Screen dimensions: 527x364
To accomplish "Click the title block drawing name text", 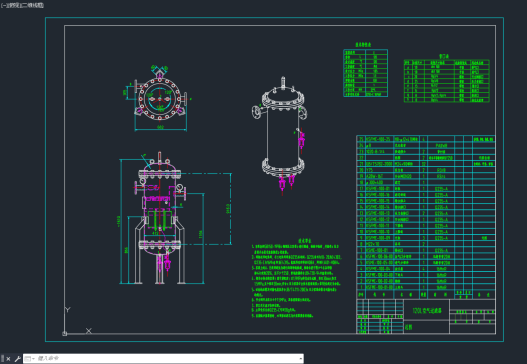I will click(x=427, y=311).
